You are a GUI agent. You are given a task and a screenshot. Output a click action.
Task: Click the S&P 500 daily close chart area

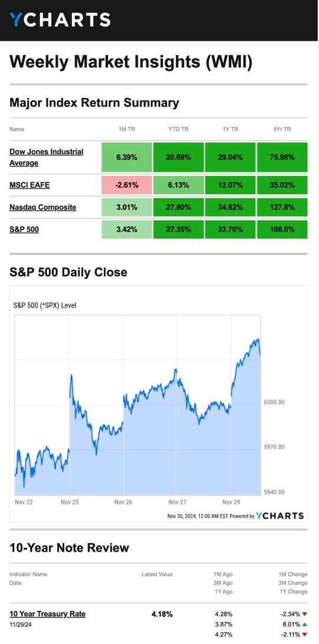tap(138, 405)
